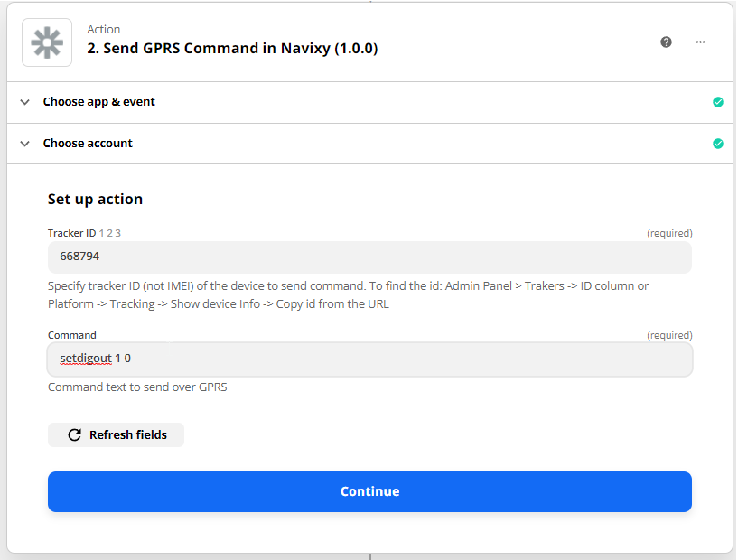
Task: Click the step title Send GPRS Command in Navixy
Action: click(x=232, y=49)
